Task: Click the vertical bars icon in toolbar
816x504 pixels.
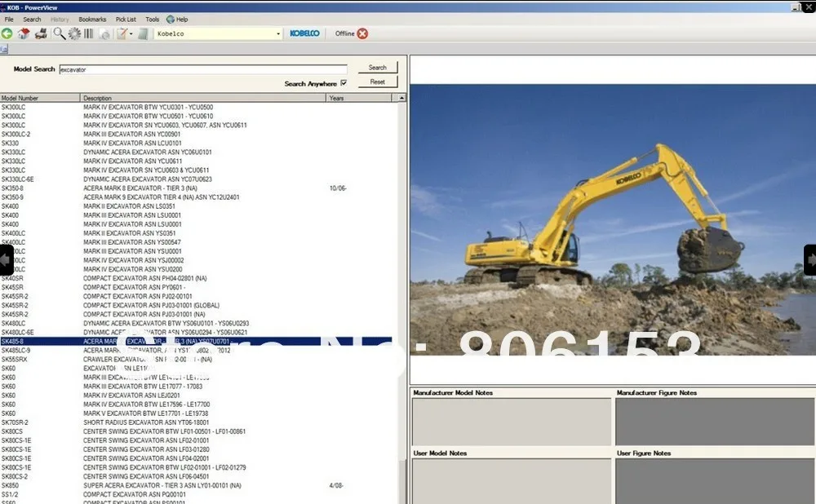Action: tap(88, 33)
